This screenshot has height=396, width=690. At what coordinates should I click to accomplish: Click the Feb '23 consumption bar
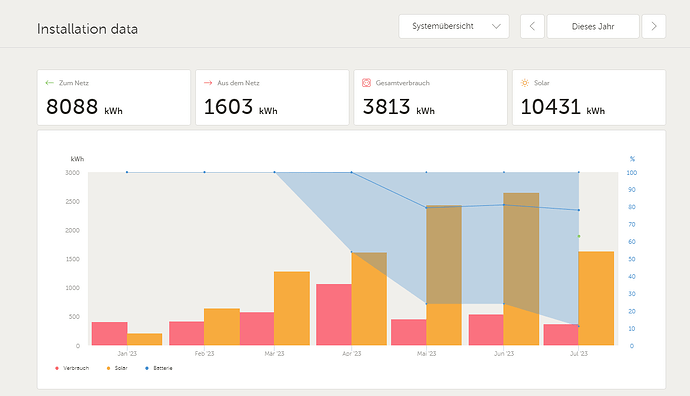187,334
